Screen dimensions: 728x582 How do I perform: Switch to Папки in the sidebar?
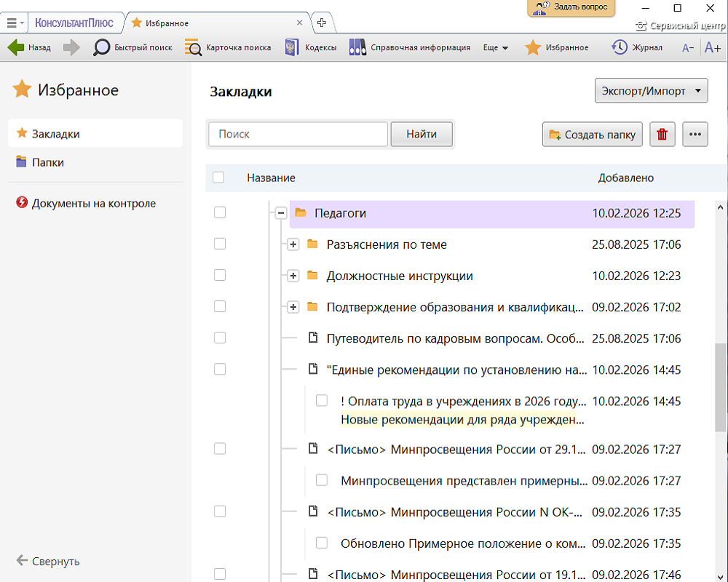click(47, 162)
